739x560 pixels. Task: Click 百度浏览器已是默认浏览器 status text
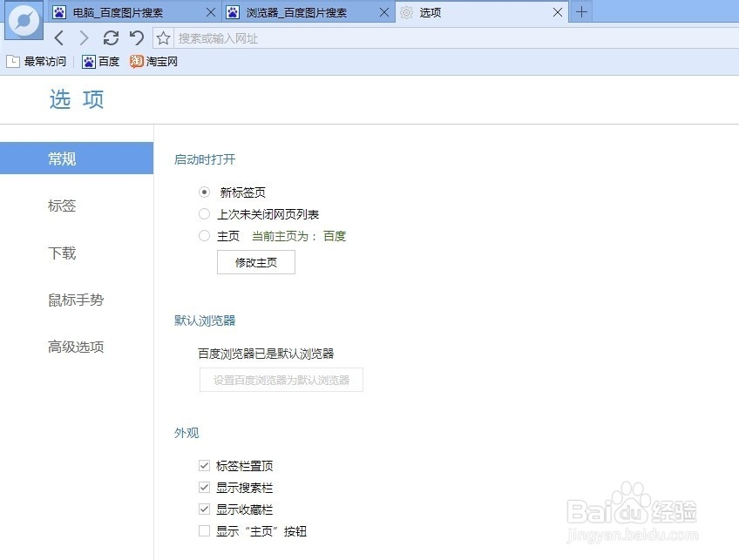266,354
